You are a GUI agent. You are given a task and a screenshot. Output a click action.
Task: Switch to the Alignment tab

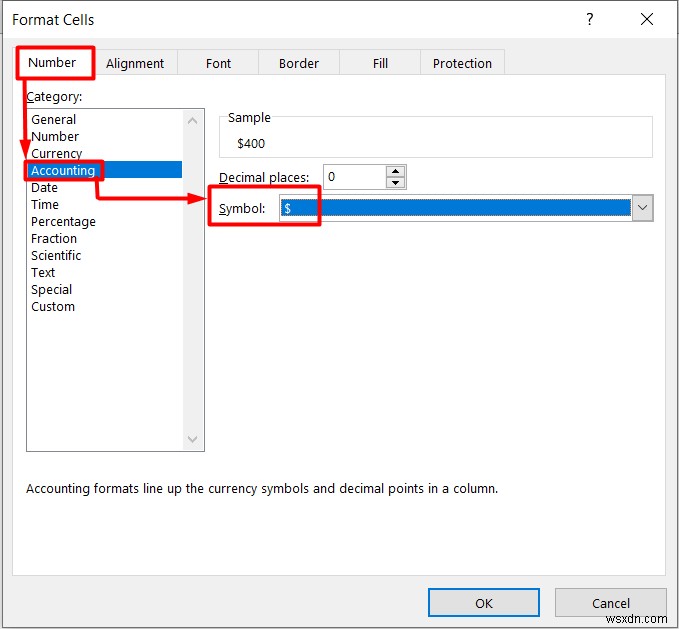135,64
